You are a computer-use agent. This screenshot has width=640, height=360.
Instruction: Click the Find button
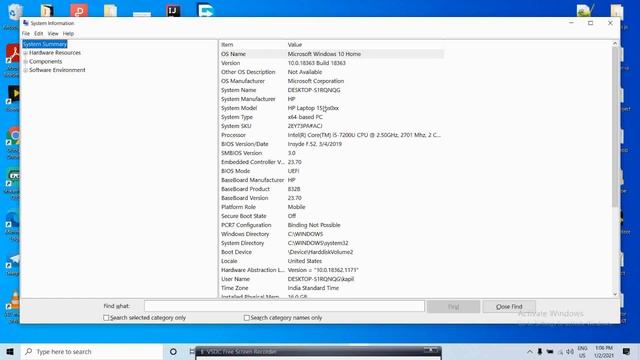click(453, 307)
